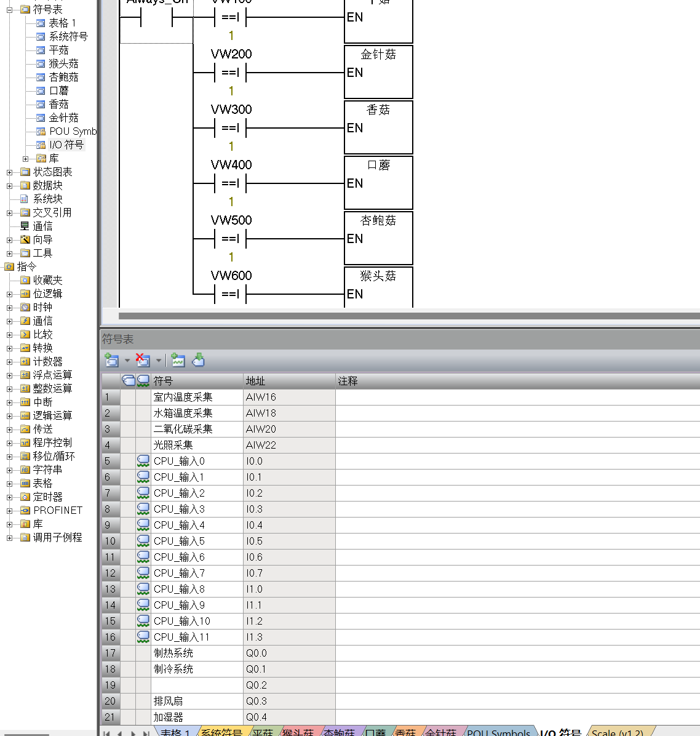Select the 定时器 instruction folder icon
This screenshot has width=700, height=736.
pyautogui.click(x=25, y=497)
